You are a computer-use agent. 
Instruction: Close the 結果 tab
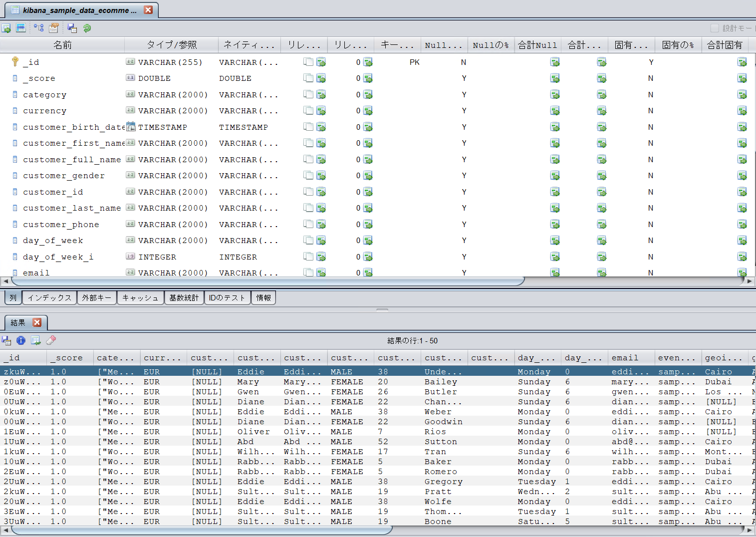[x=37, y=322]
